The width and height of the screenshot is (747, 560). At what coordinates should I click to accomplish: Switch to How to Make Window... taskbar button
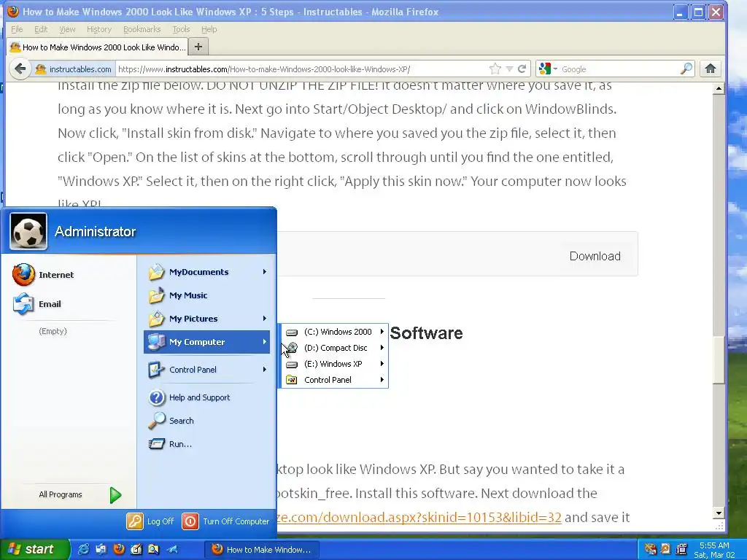tap(262, 550)
